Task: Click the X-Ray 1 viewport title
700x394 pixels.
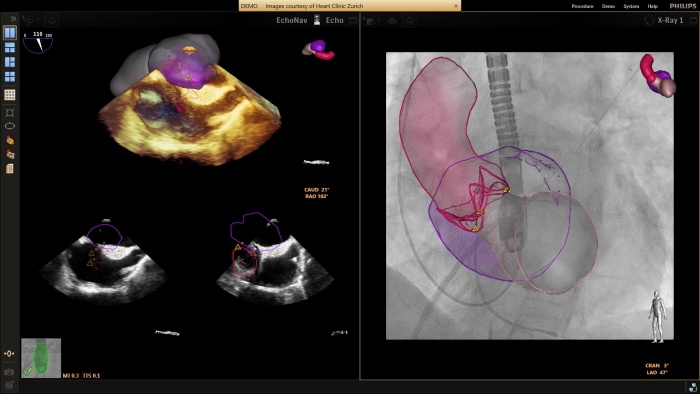Action: tap(670, 20)
